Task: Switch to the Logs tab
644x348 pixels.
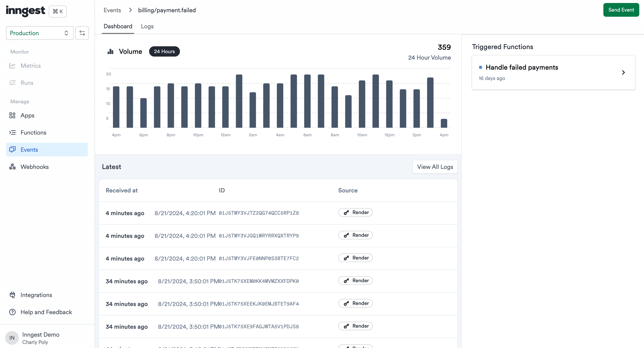Action: (147, 26)
